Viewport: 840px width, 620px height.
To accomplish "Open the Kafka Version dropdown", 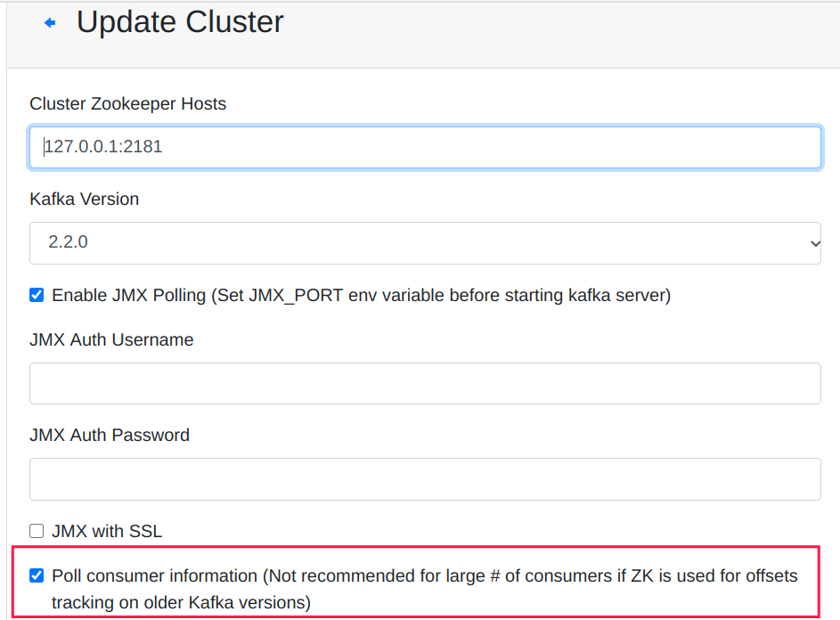I will pos(425,242).
